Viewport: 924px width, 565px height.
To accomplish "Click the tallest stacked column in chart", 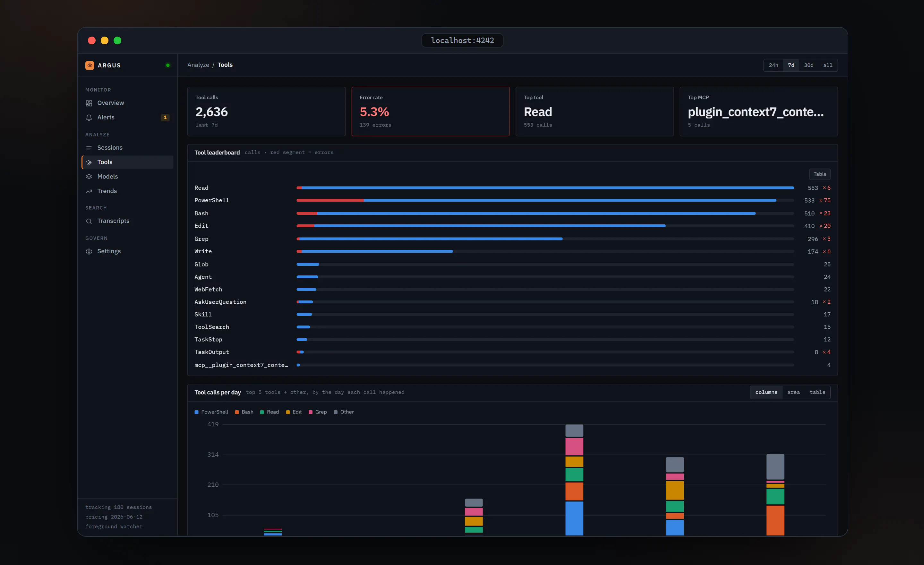I will click(574, 480).
